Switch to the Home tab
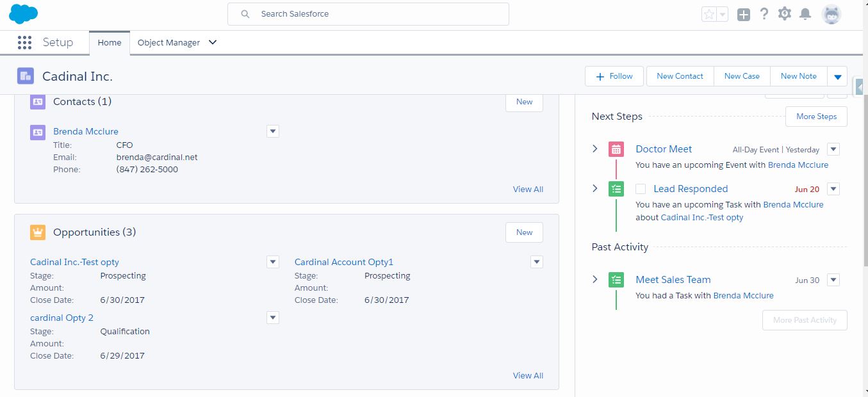The height and width of the screenshot is (397, 868). [x=110, y=43]
